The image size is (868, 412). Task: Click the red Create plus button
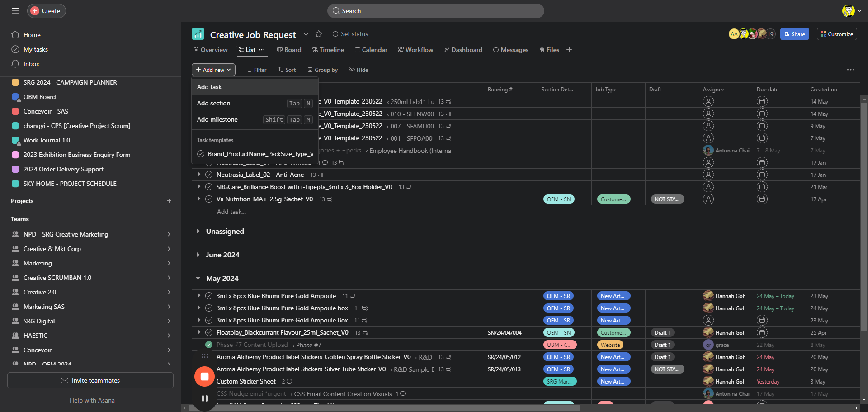coord(35,11)
